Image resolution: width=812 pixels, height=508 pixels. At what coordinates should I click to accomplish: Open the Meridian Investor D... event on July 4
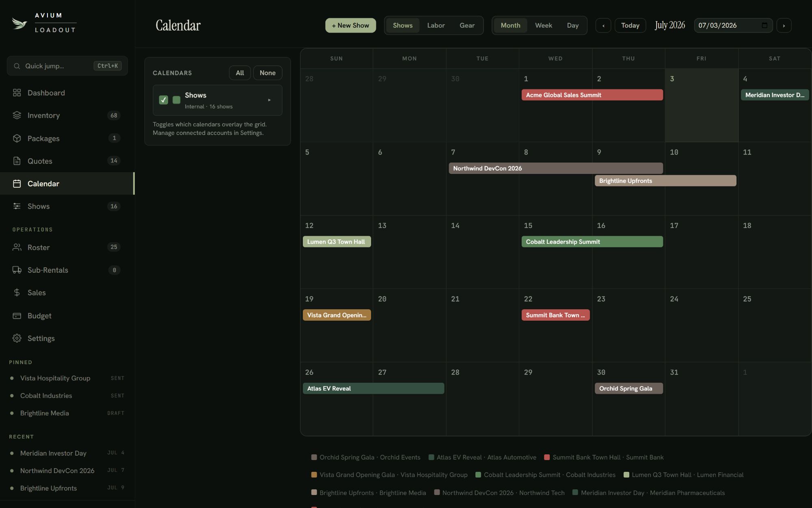(775, 95)
